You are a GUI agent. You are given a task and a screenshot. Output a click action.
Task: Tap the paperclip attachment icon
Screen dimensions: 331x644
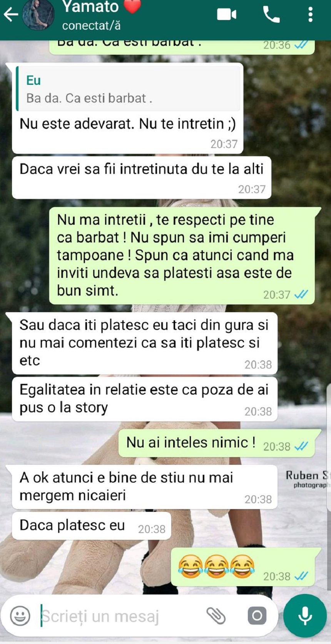pos(216,615)
